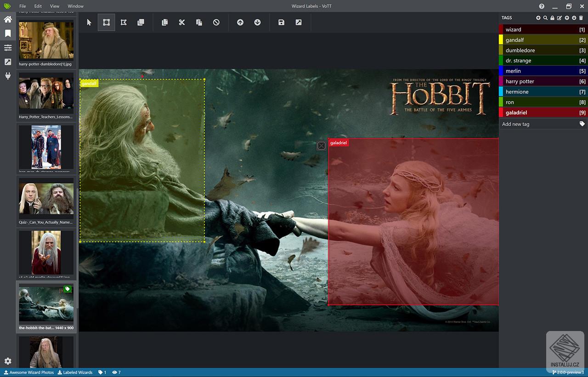The height and width of the screenshot is (377, 588).
Task: Move selected tag down in Tags panel
Action: click(574, 18)
